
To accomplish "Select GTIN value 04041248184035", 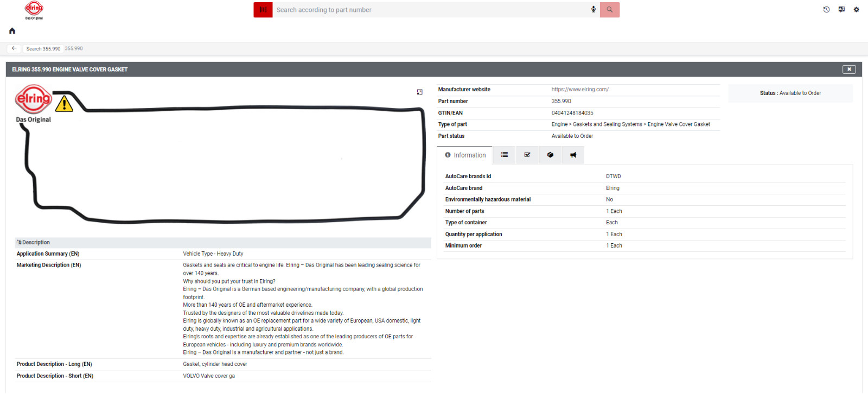I will 572,113.
